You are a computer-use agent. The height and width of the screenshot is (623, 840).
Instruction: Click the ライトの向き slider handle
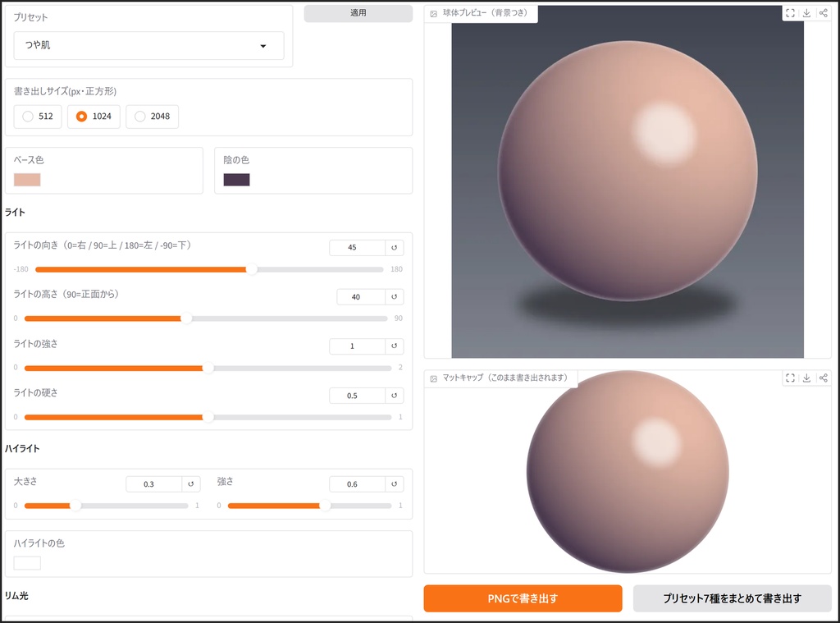pyautogui.click(x=251, y=269)
